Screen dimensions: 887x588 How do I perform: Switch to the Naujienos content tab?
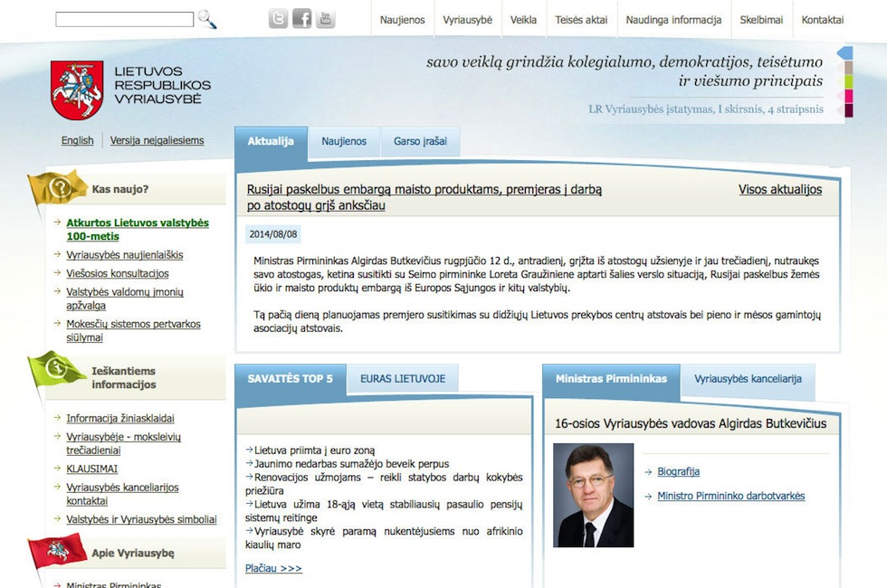coord(344,141)
